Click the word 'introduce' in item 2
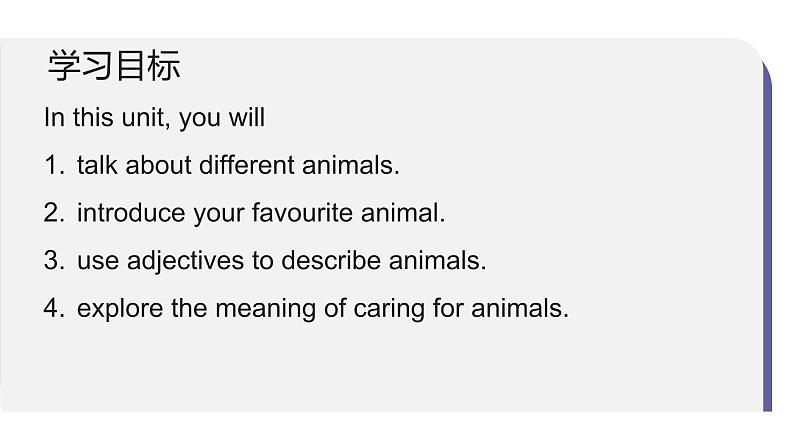The height and width of the screenshot is (447, 794). (131, 213)
